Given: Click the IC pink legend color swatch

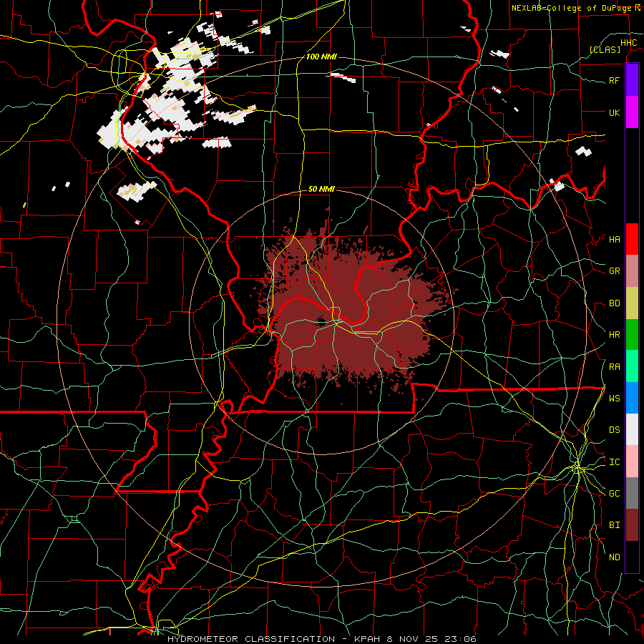Looking at the screenshot, I should 632,462.
